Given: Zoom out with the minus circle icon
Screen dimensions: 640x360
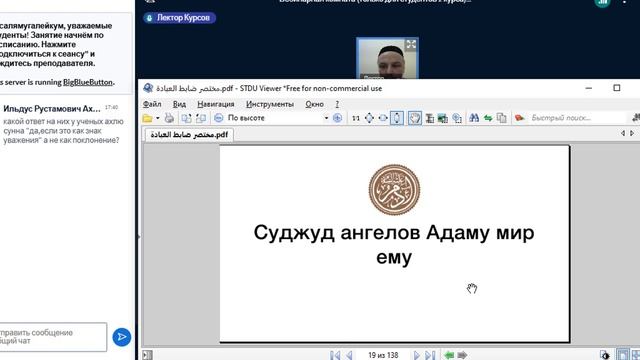Looking at the screenshot, I should click(x=218, y=118).
